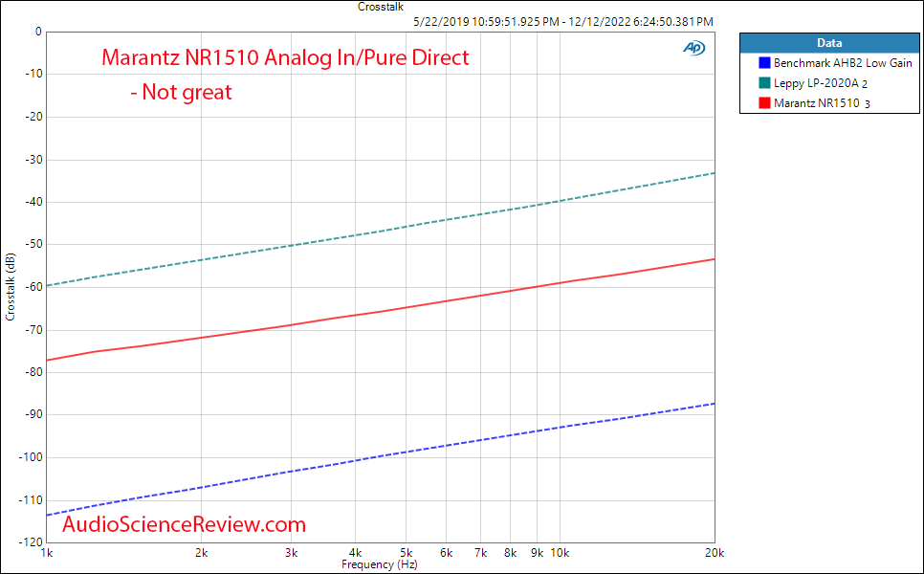The width and height of the screenshot is (924, 574).
Task: Click the Crosstalk chart title
Action: (x=381, y=7)
